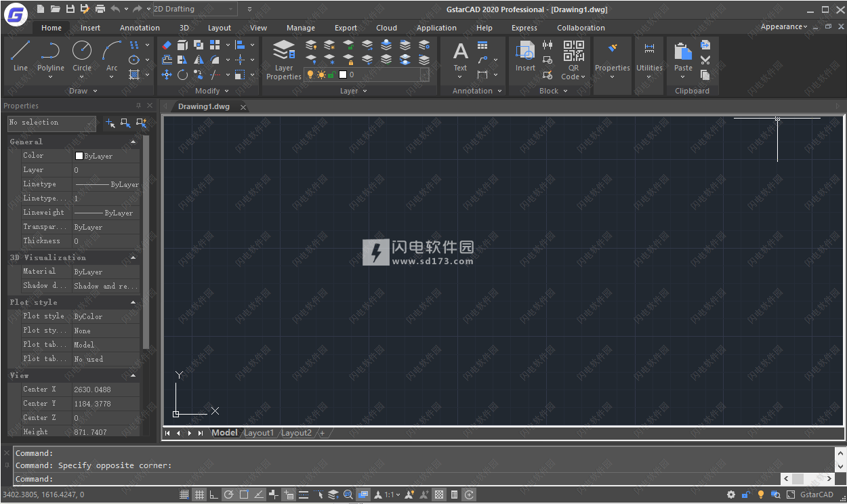Click the Mirror tool in Modify
Image resolution: width=847 pixels, height=504 pixels.
click(199, 60)
